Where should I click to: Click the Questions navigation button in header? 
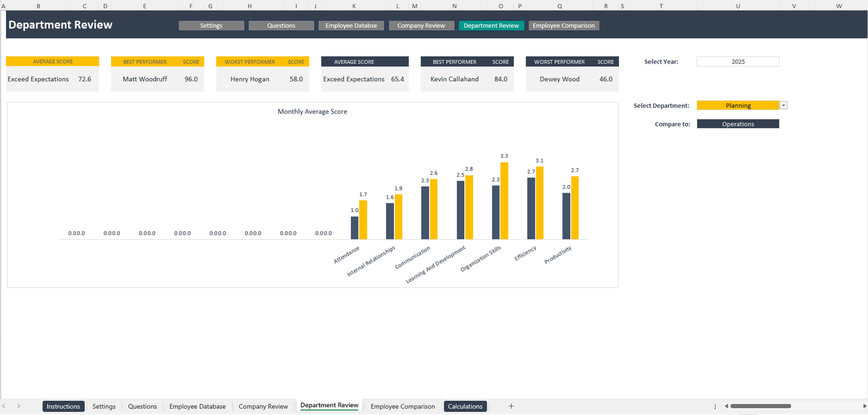pyautogui.click(x=281, y=25)
